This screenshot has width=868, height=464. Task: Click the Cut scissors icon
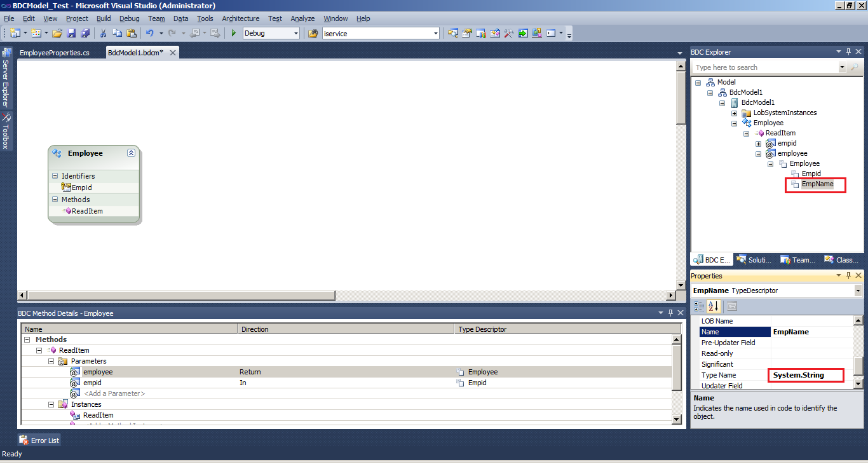point(103,33)
